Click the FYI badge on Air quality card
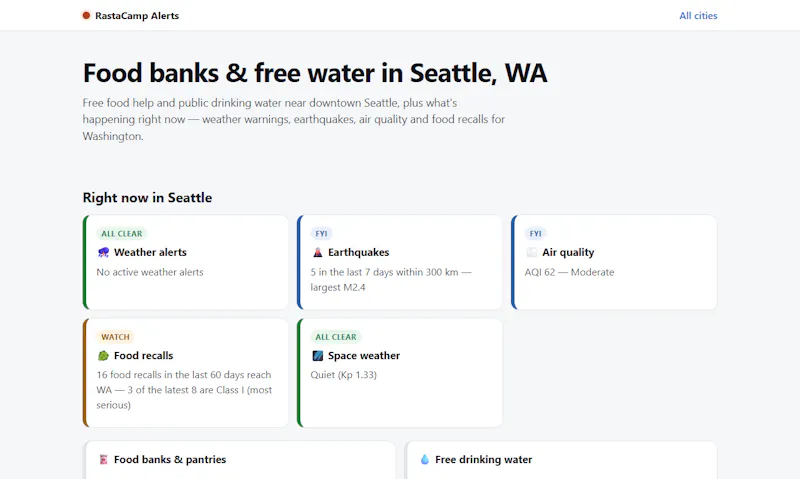This screenshot has width=800, height=479. pyautogui.click(x=535, y=234)
